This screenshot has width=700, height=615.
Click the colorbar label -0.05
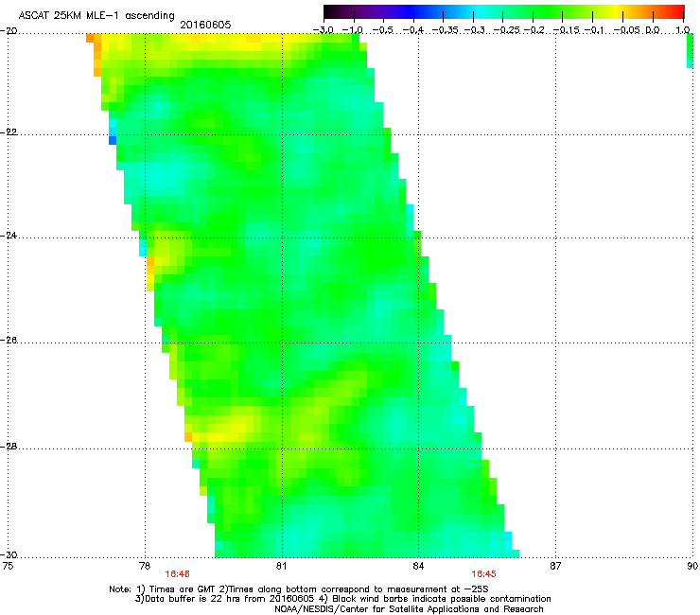[x=628, y=30]
